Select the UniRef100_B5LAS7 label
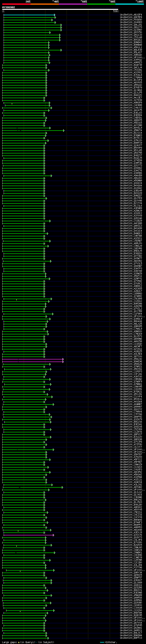The width and height of the screenshot is (146, 644). click(x=131, y=53)
